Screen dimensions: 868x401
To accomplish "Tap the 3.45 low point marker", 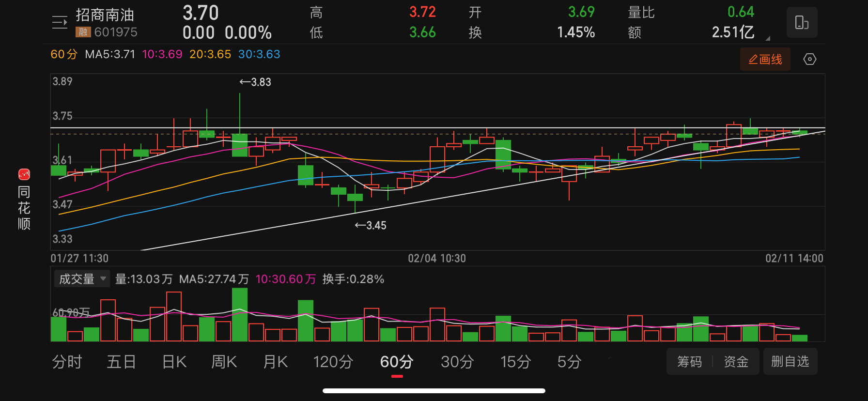I will tap(371, 225).
